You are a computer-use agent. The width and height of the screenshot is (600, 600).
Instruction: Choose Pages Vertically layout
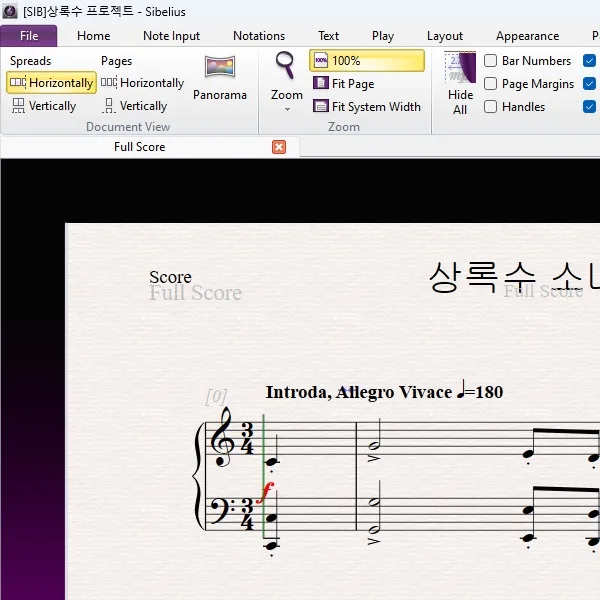(x=135, y=106)
